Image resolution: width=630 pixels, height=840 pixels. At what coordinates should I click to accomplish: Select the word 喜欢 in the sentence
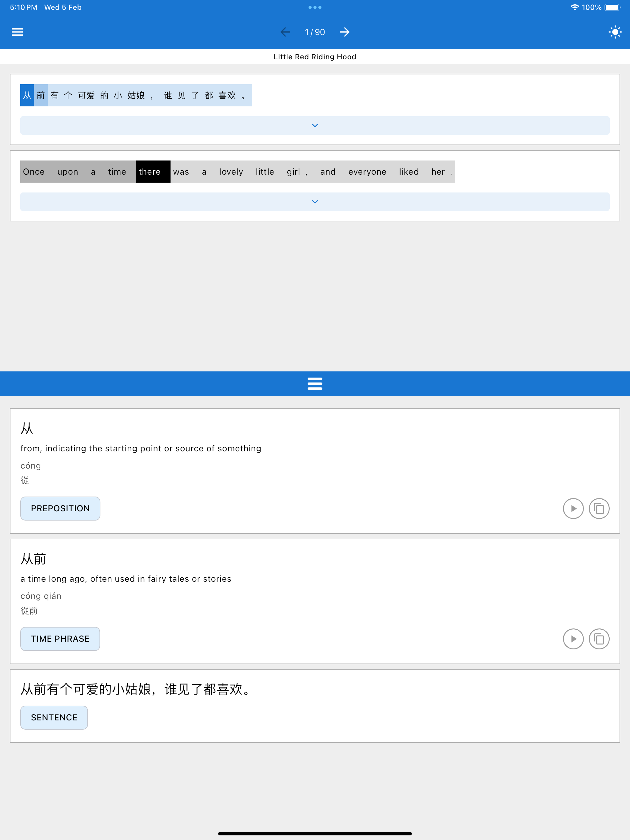click(227, 95)
